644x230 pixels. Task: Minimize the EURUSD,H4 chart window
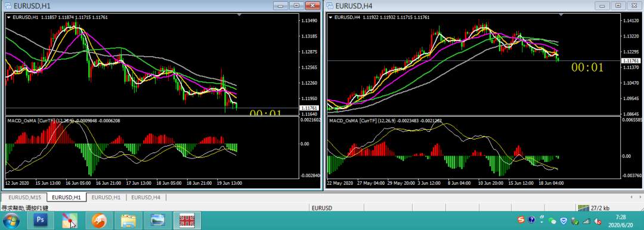tap(603, 5)
